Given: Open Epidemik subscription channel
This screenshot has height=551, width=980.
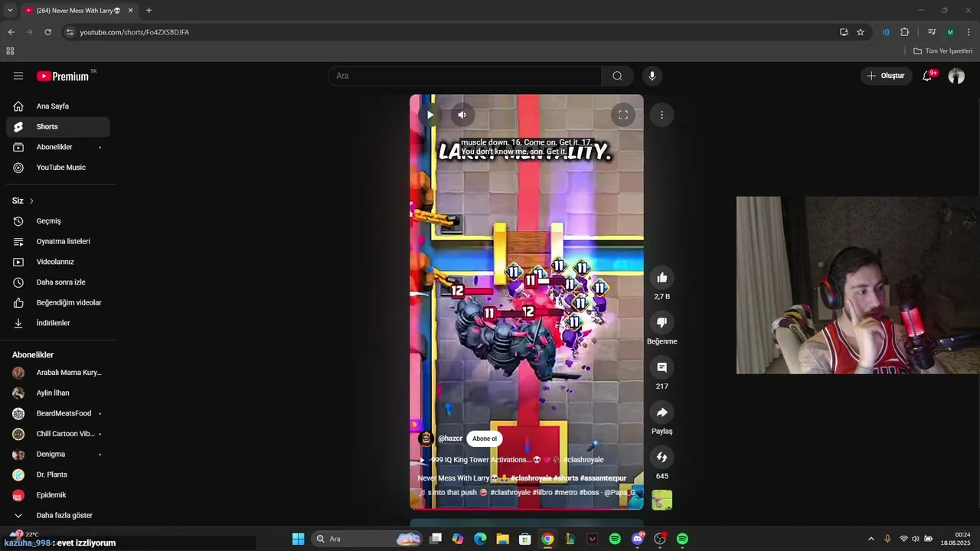Looking at the screenshot, I should (58, 495).
